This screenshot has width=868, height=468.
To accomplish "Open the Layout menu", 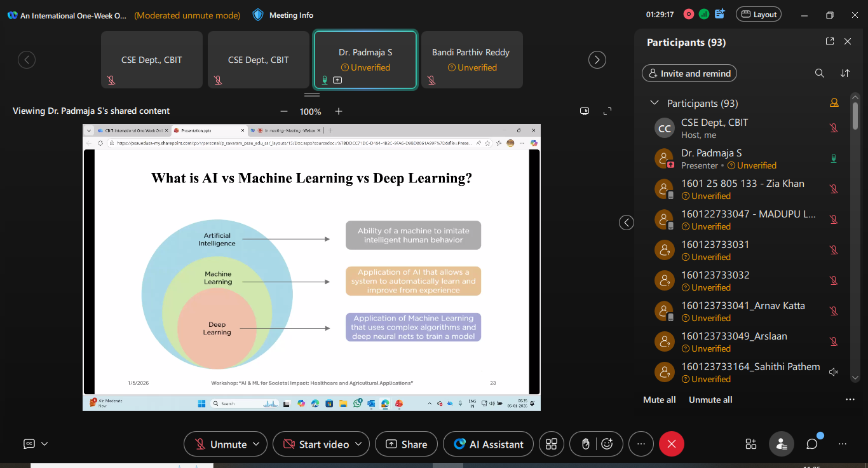I will coord(758,15).
